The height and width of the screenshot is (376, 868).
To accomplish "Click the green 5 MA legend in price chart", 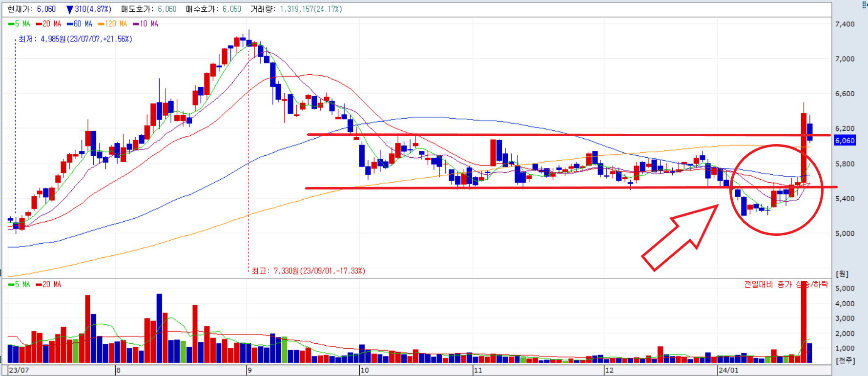I will pyautogui.click(x=19, y=24).
